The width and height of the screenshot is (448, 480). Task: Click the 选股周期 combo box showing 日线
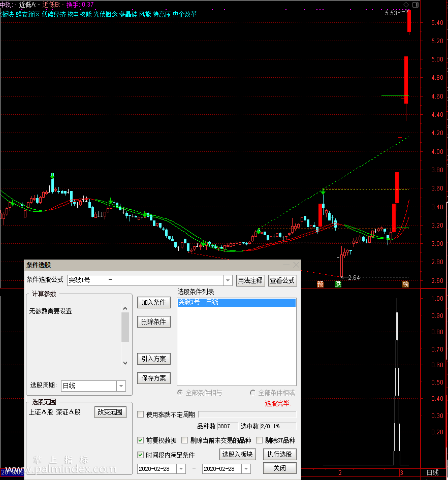tap(93, 386)
